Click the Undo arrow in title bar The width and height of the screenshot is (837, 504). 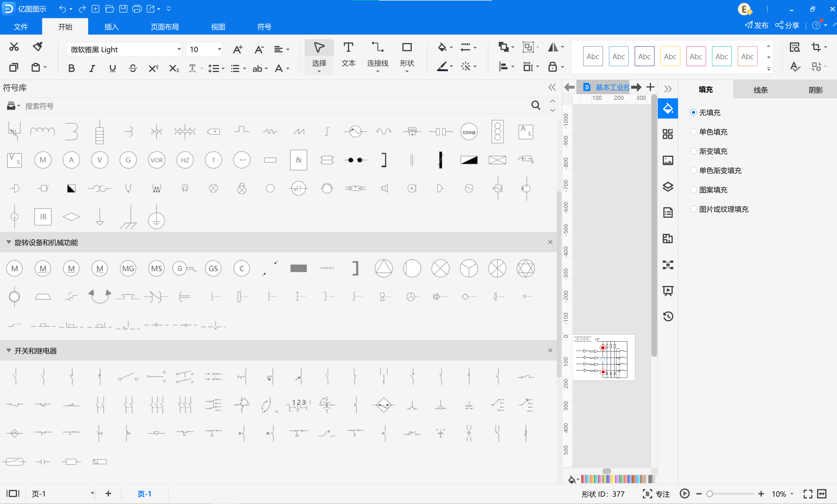pos(62,9)
